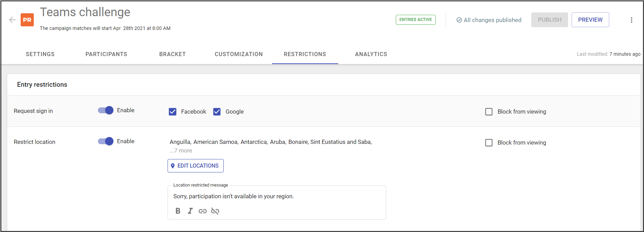Uncheck the Facebook sign-in checkbox
Image resolution: width=644 pixels, height=232 pixels.
[x=173, y=112]
